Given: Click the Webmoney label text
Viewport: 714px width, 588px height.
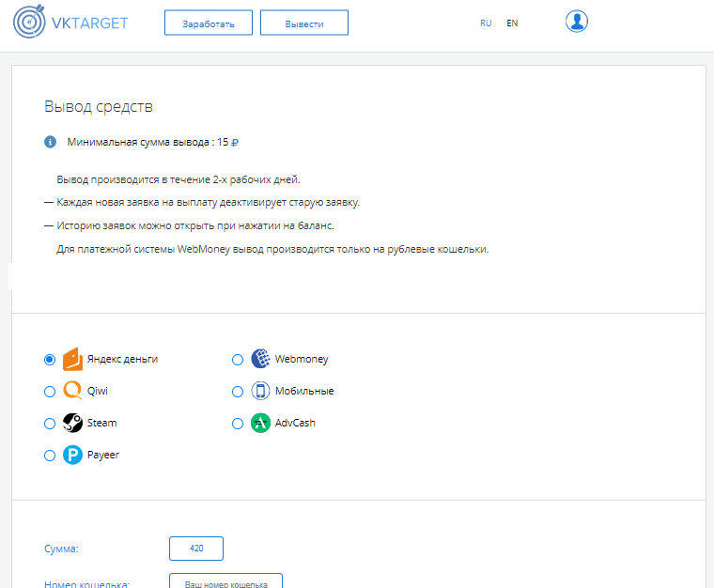Looking at the screenshot, I should click(302, 359).
